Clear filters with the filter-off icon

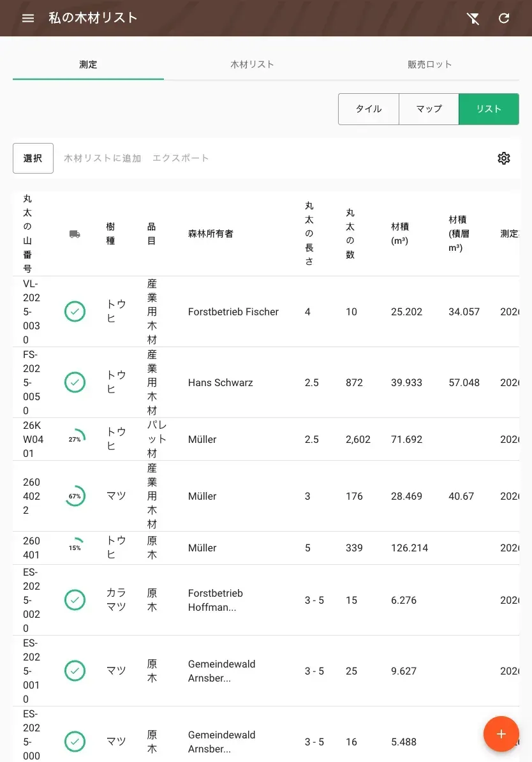(x=473, y=19)
